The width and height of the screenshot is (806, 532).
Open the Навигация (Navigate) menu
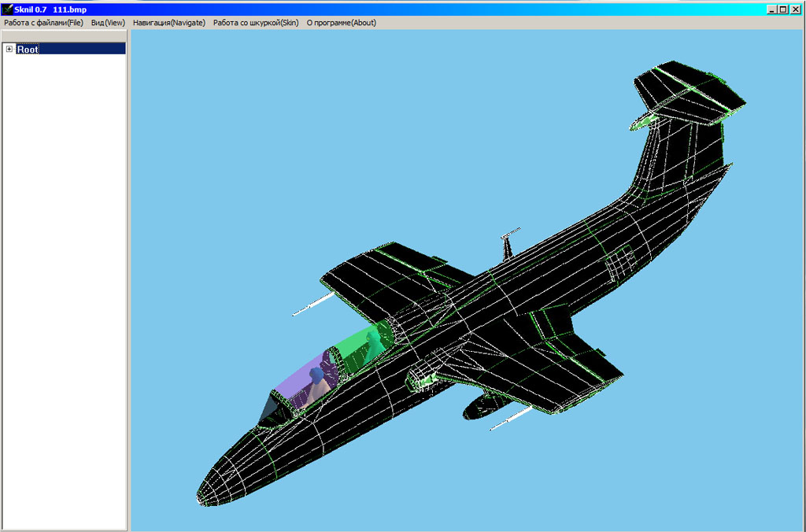169,23
